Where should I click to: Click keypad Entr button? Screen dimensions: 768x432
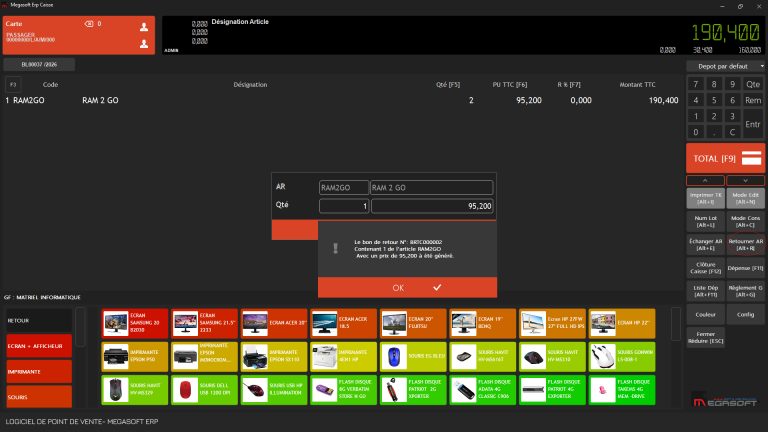pos(753,124)
